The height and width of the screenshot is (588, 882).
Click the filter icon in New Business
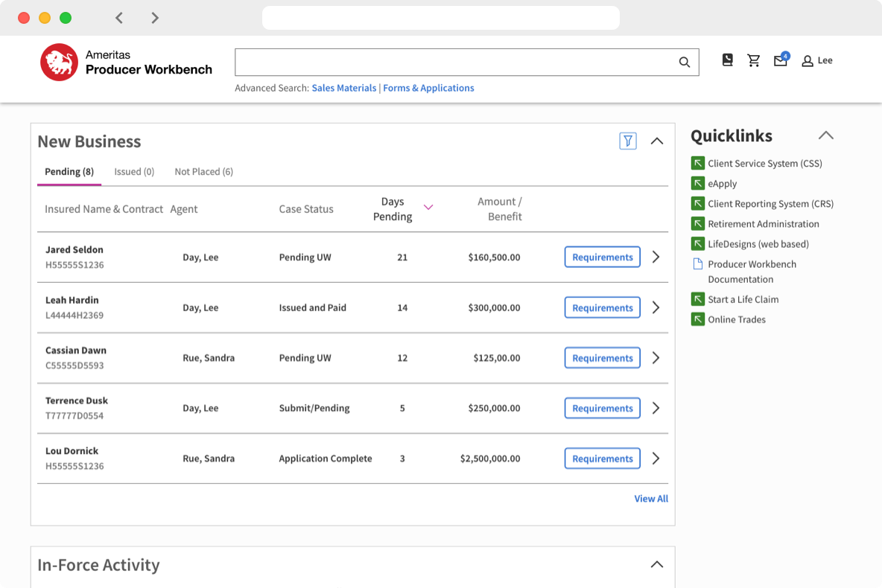628,141
